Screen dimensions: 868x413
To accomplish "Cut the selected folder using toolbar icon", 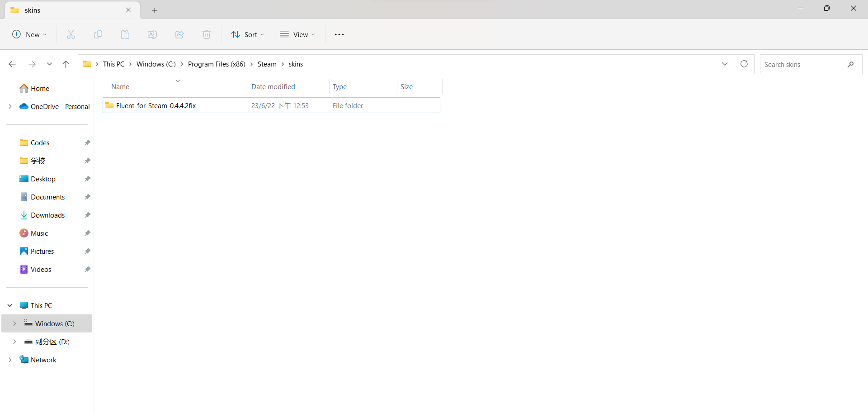I will point(71,34).
